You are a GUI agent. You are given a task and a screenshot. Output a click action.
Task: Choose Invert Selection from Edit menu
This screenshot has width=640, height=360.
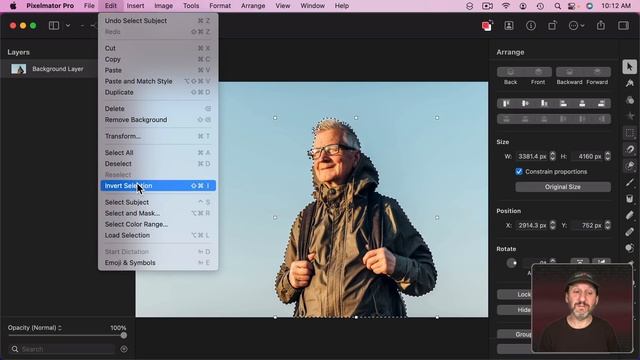(158, 186)
